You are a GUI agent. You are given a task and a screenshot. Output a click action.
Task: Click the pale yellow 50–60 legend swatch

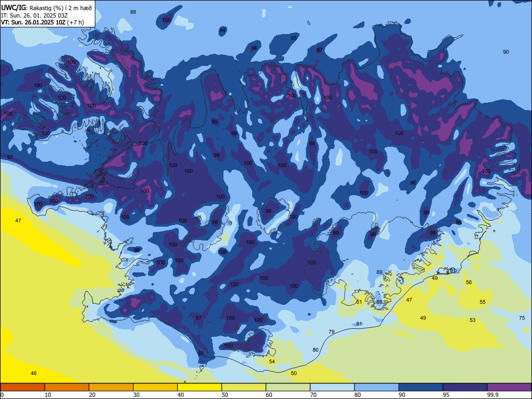[x=244, y=387]
